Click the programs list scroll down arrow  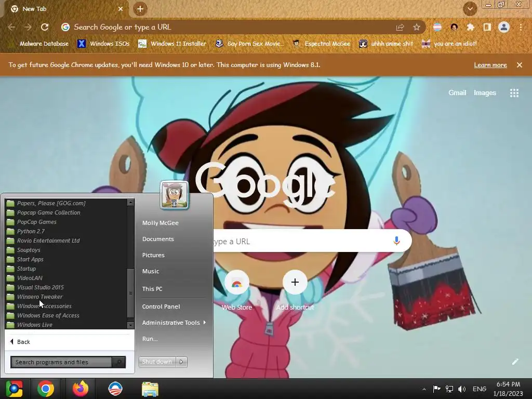[130, 325]
